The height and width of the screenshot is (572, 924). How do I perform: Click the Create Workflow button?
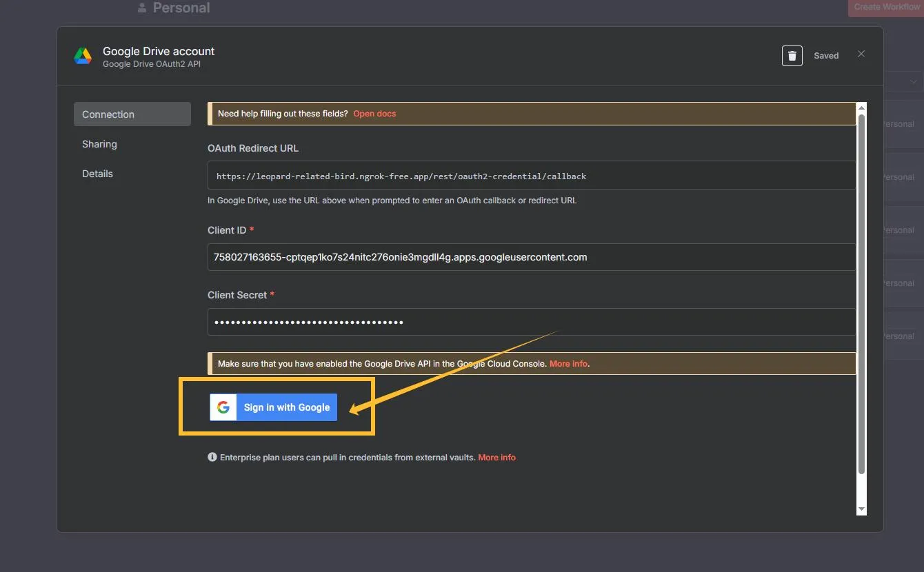click(x=885, y=7)
